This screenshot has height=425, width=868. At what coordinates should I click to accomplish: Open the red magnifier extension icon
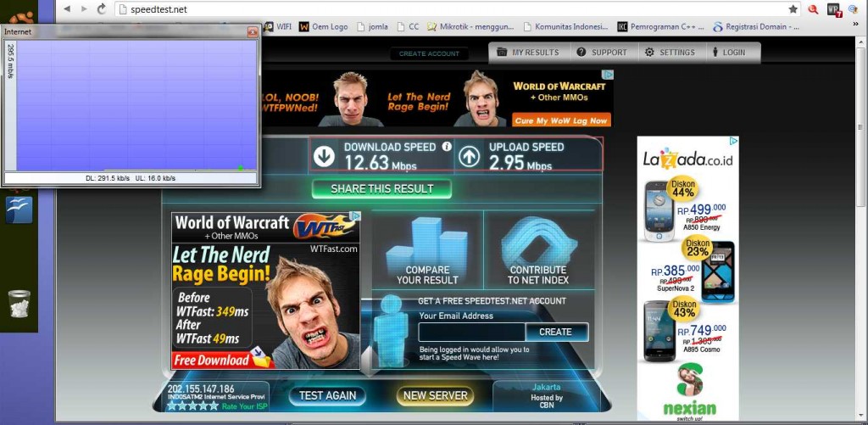(x=813, y=8)
